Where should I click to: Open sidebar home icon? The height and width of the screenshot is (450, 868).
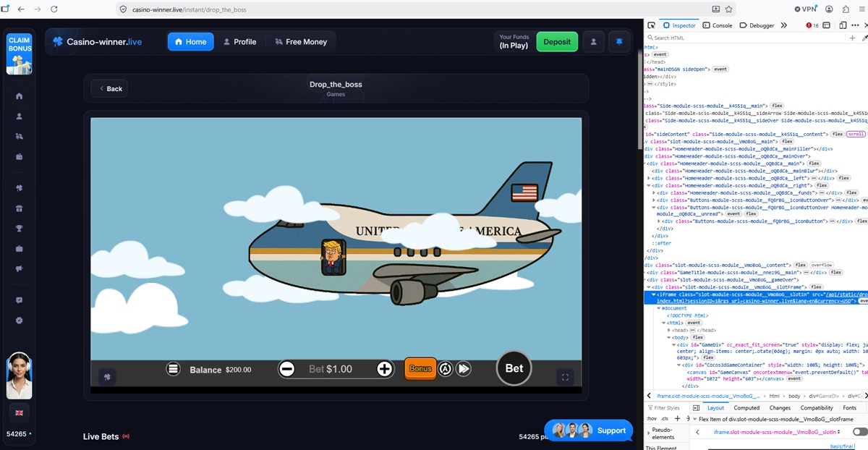click(20, 95)
